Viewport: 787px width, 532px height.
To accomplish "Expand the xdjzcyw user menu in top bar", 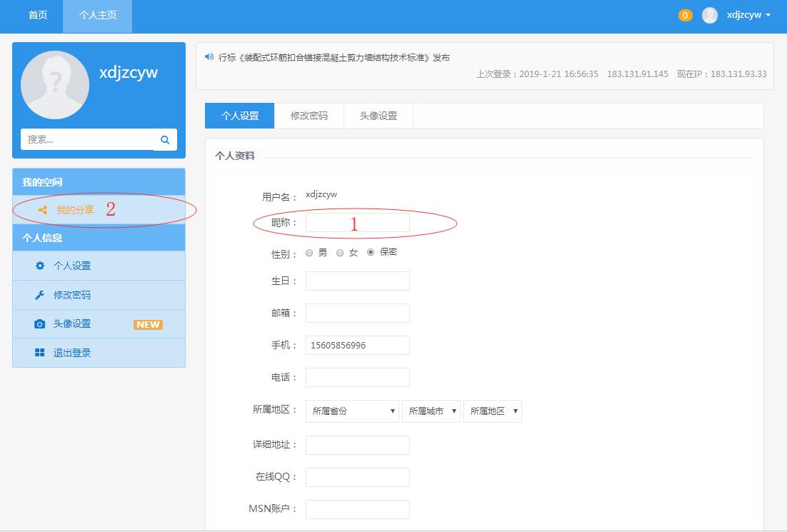I will (x=748, y=15).
